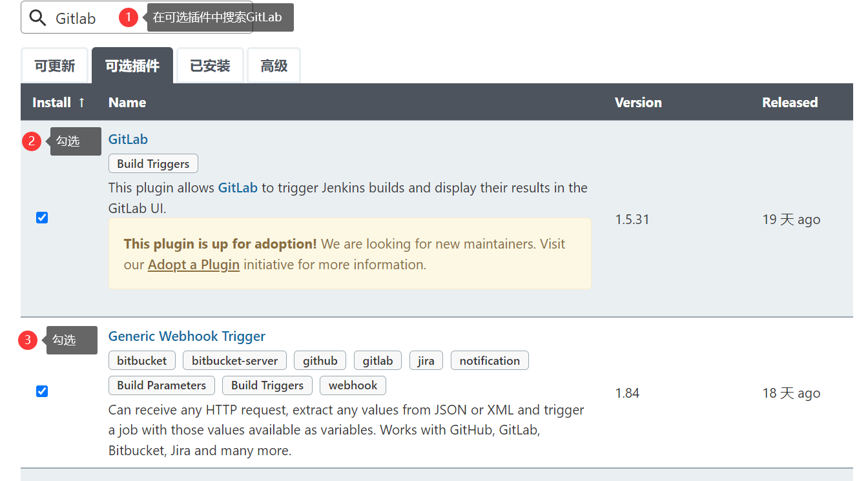Click the version 1.5.31 cell

[x=632, y=220]
